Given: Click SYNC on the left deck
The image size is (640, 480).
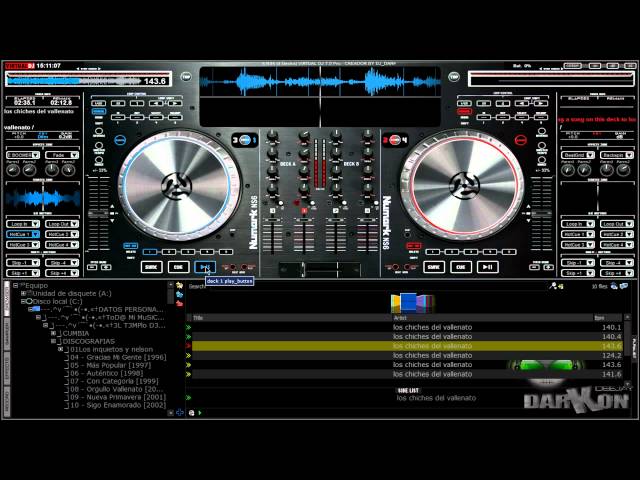Looking at the screenshot, I should point(151,267).
